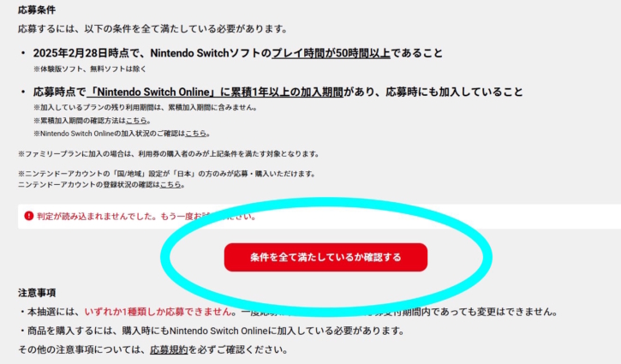Click the ※体験版ソフト、無料ソフトは除く note

[90, 69]
